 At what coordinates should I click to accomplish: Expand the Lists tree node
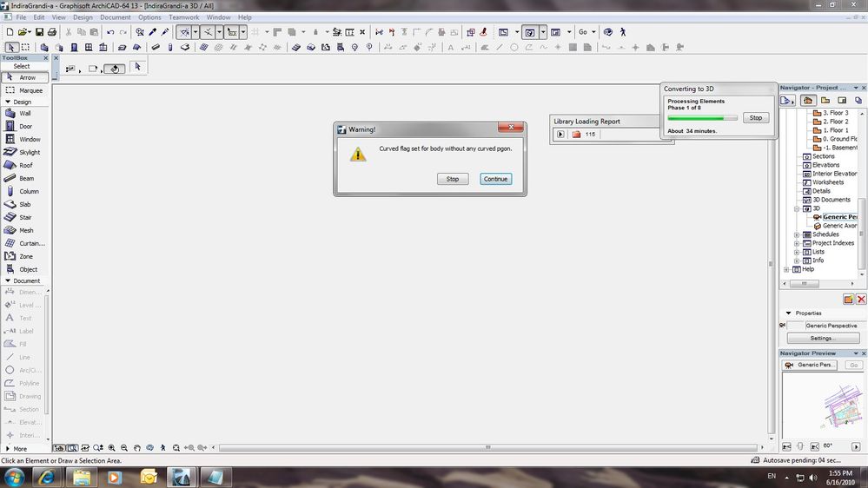pos(797,252)
